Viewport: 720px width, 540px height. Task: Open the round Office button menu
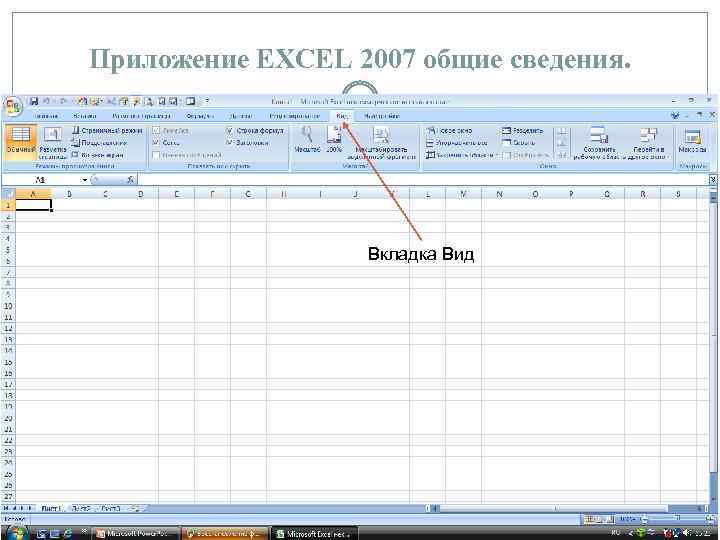13,107
